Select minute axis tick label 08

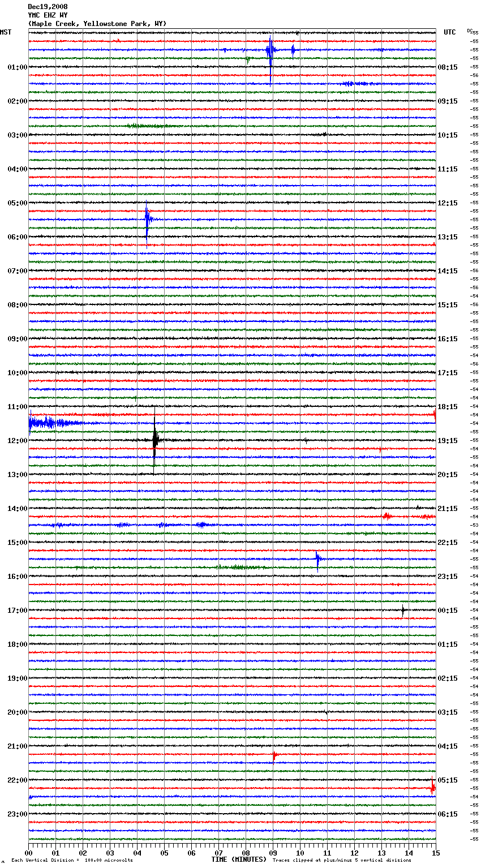pos(246,852)
